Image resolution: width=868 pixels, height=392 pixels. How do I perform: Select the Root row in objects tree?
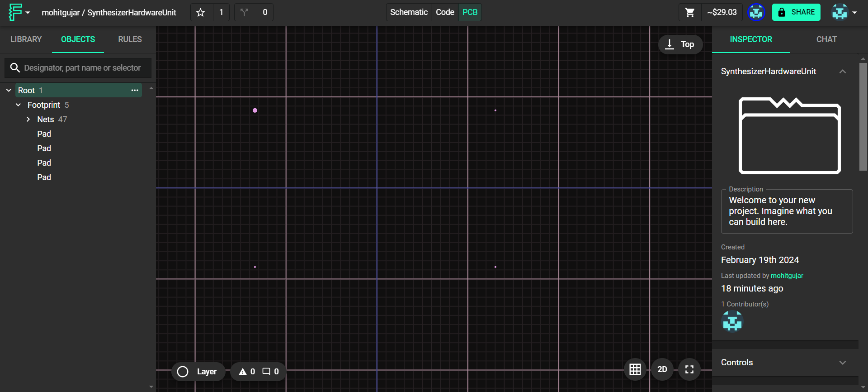point(78,91)
